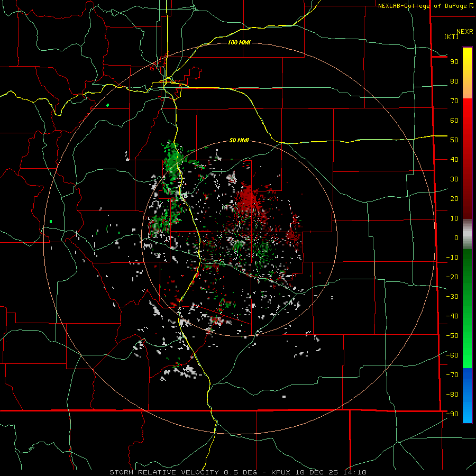The image size is (476, 476).
Task: Click the NEXR label at top right
Action: click(x=465, y=32)
